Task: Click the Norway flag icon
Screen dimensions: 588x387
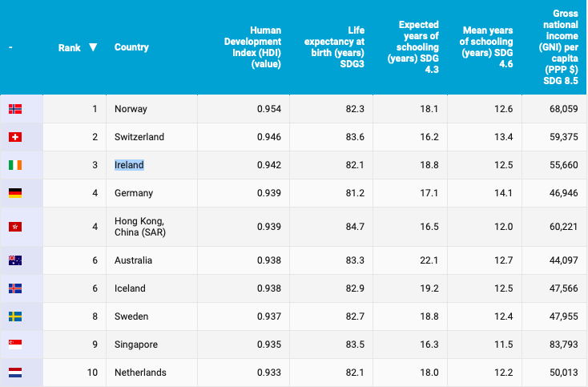Action: 15,109
